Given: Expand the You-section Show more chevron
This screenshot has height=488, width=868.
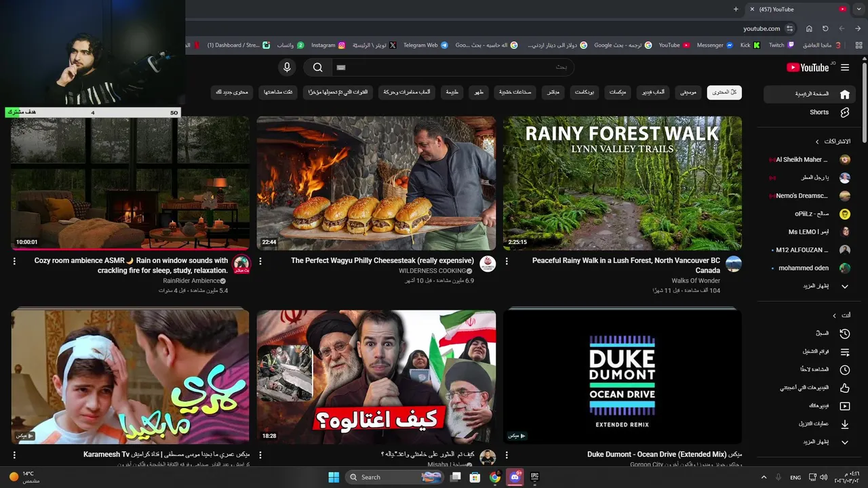Looking at the screenshot, I should click(x=845, y=443).
